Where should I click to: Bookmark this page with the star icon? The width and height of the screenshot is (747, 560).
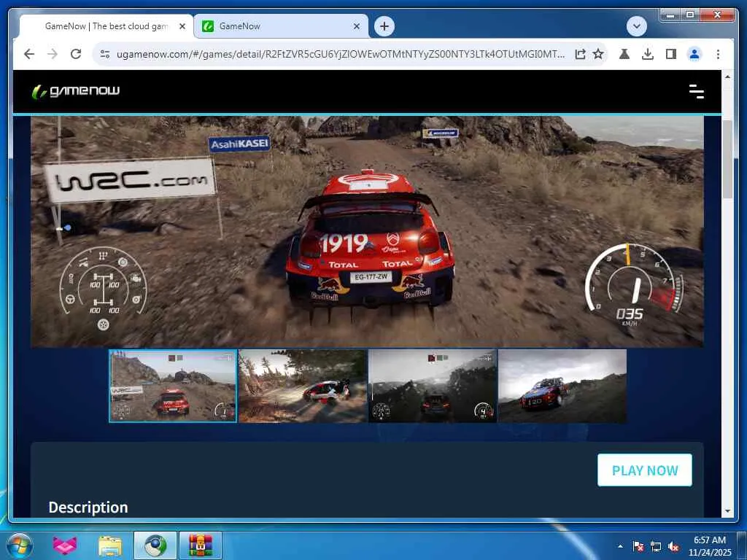pyautogui.click(x=598, y=54)
